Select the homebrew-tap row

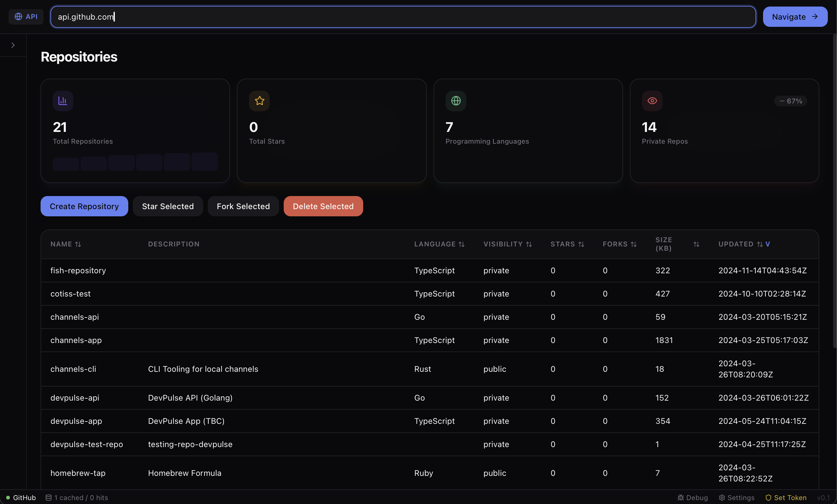point(430,473)
